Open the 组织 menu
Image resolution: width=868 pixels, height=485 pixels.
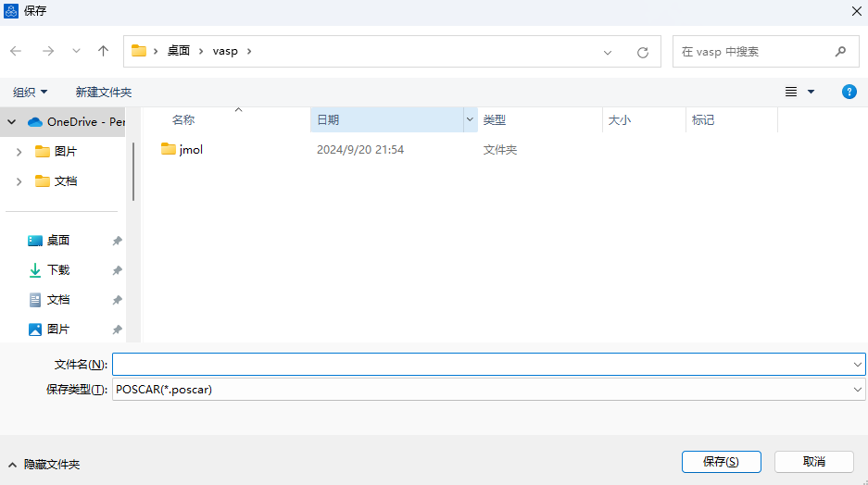[x=30, y=92]
